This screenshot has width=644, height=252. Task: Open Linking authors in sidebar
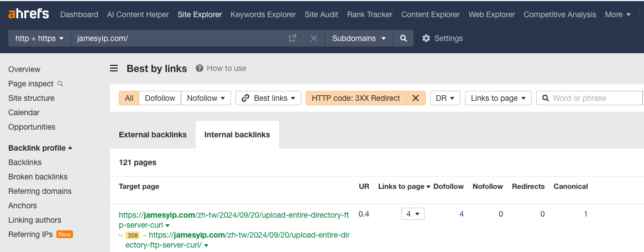pos(34,220)
